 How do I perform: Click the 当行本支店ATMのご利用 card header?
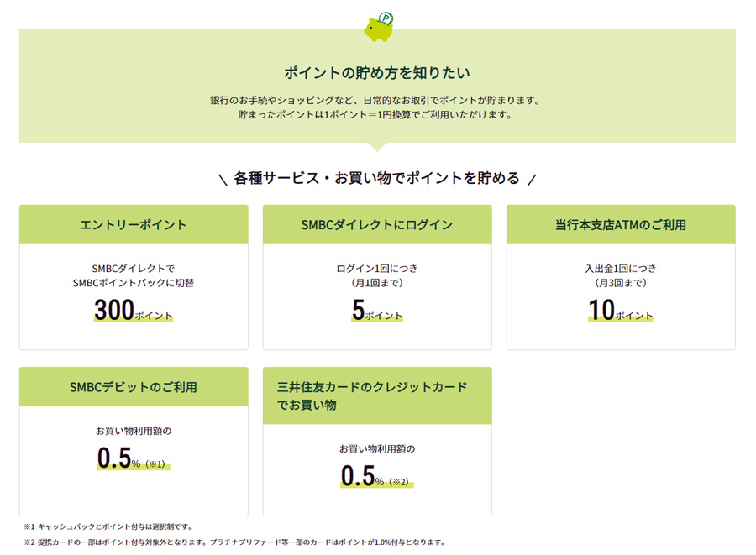(x=621, y=224)
